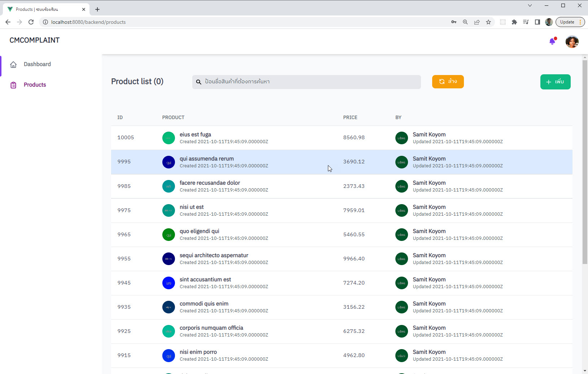Go to Dashboard in sidebar

(37, 64)
